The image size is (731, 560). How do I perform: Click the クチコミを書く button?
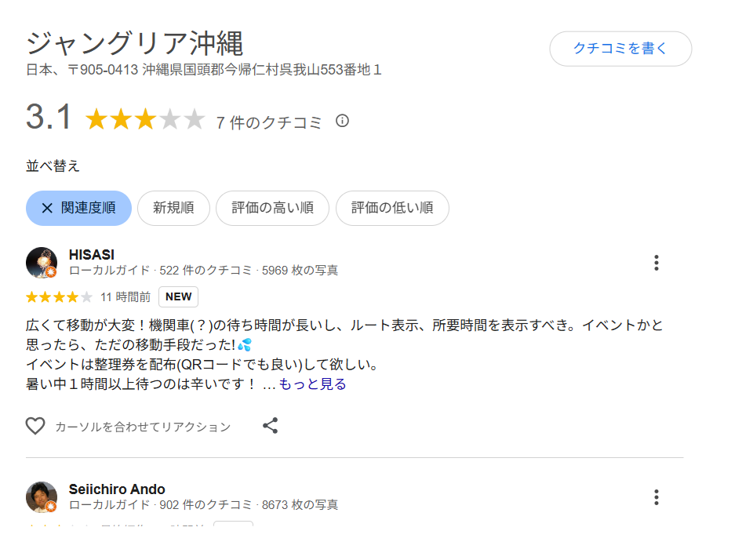click(620, 49)
